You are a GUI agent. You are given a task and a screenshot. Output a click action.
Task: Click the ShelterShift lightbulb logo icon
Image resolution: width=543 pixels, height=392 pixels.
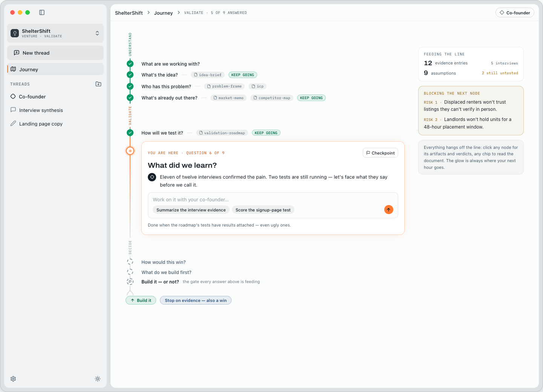point(15,33)
